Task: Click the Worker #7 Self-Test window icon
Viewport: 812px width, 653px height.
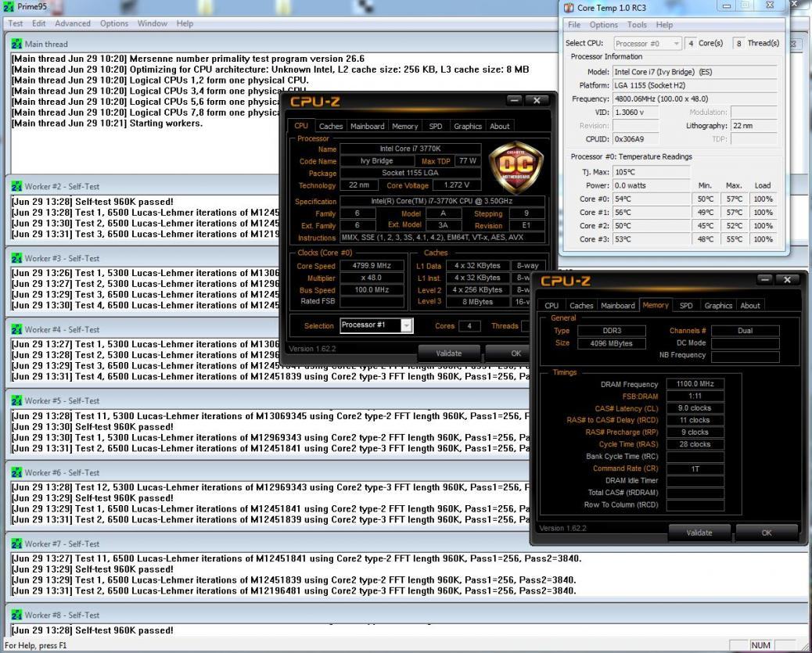Action: 16,544
